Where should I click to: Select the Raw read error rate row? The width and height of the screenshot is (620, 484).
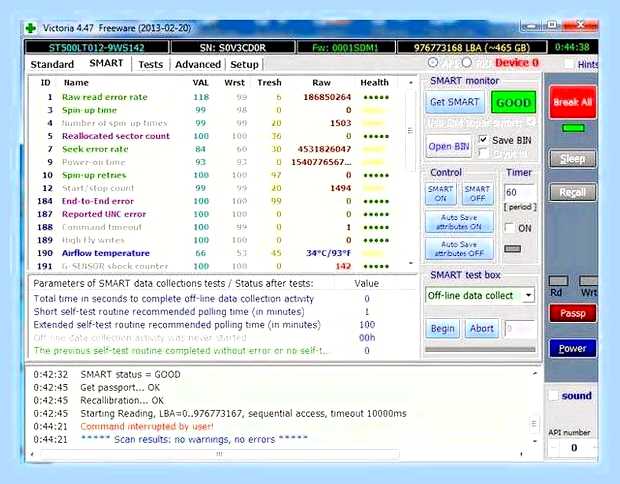click(215, 97)
